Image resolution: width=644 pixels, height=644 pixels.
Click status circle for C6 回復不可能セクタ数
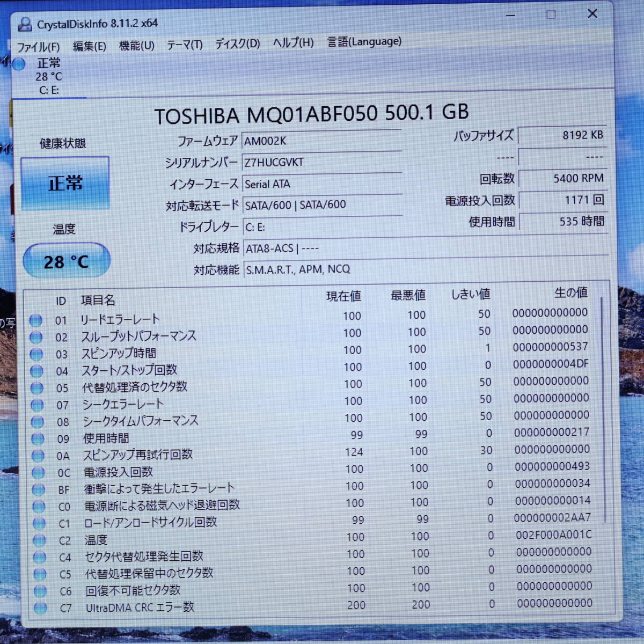[40, 591]
